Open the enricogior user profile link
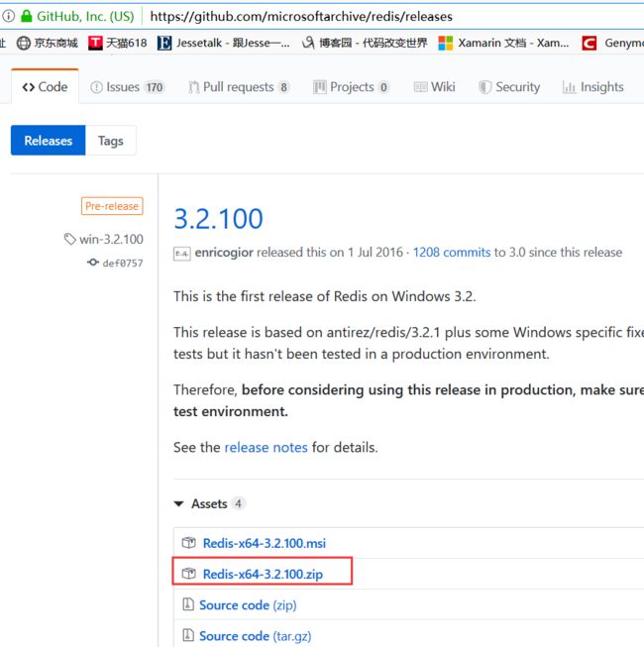 [x=224, y=252]
